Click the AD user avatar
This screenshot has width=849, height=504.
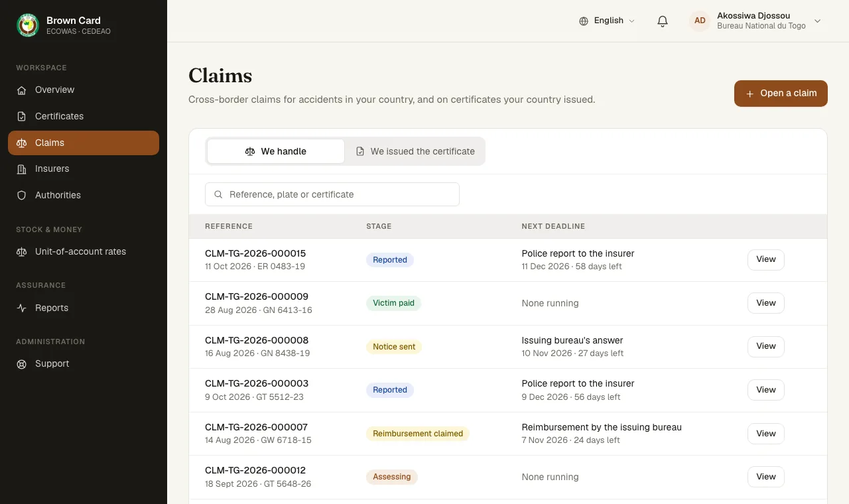coord(700,21)
